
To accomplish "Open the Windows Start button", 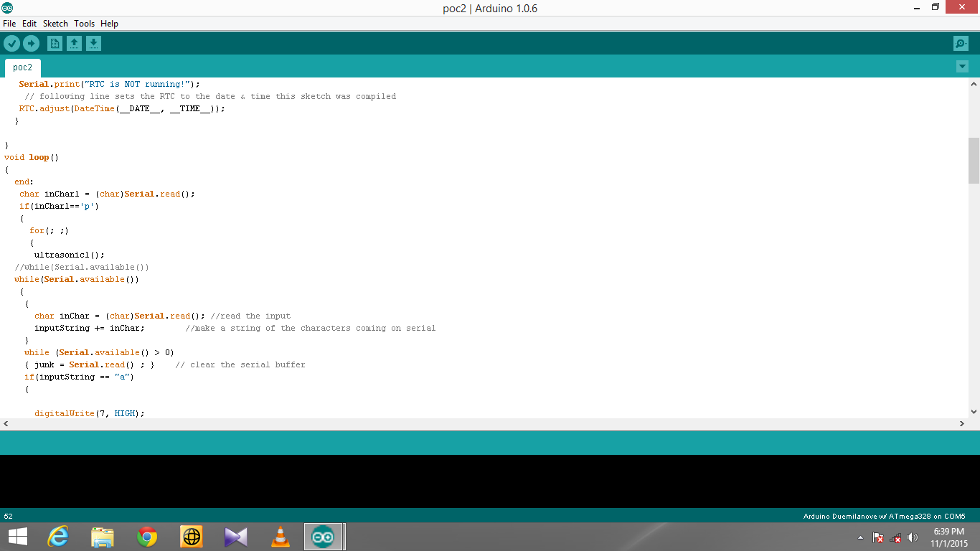I will tap(18, 537).
